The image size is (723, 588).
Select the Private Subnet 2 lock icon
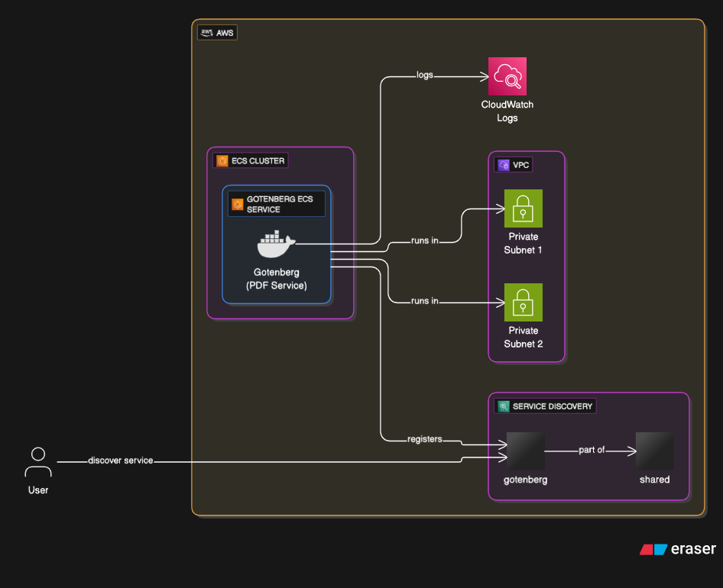[524, 302]
